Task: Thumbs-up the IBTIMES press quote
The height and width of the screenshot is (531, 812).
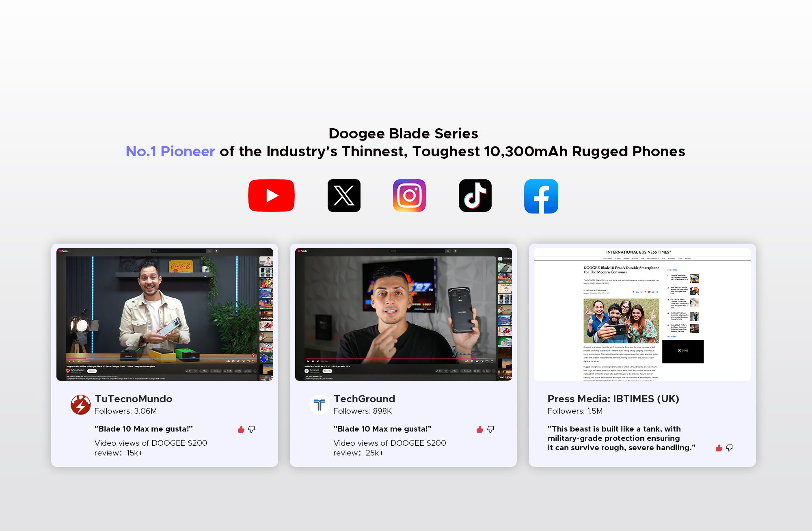Action: pyautogui.click(x=719, y=448)
